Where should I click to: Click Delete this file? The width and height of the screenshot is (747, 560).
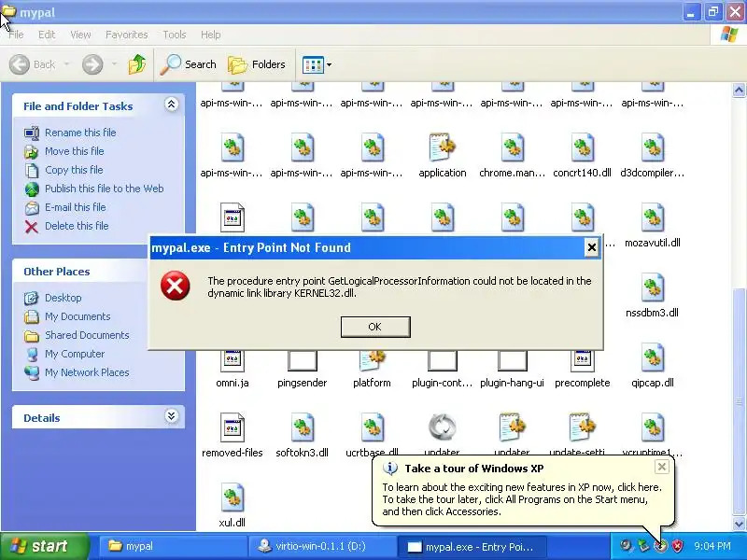point(77,226)
